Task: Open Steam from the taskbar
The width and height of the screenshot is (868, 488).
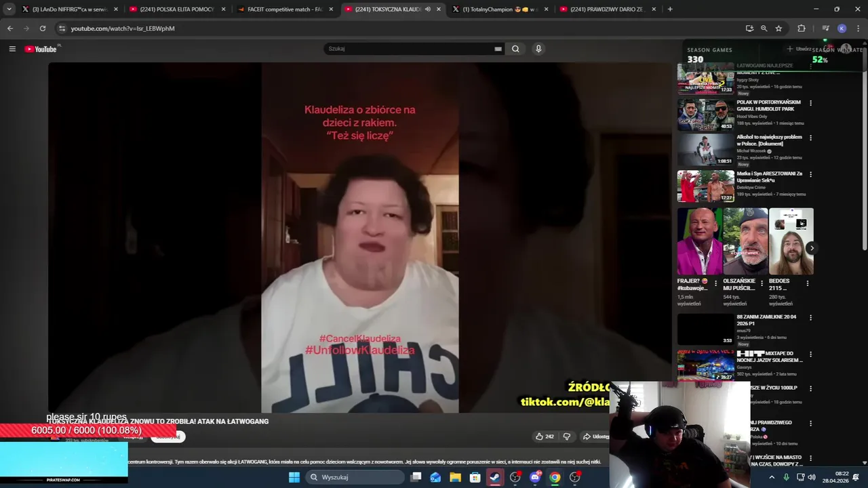Action: coord(495,477)
